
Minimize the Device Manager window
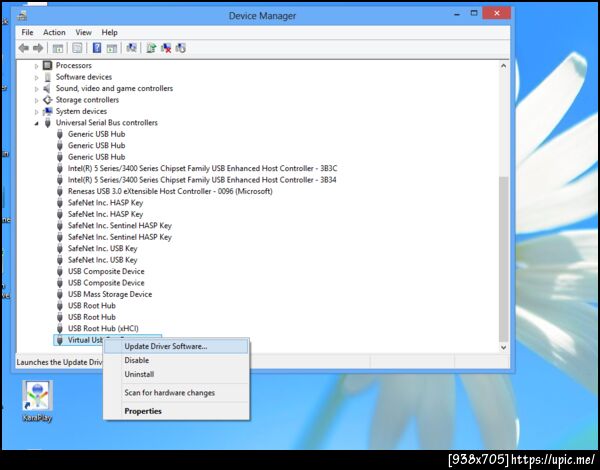tap(457, 14)
